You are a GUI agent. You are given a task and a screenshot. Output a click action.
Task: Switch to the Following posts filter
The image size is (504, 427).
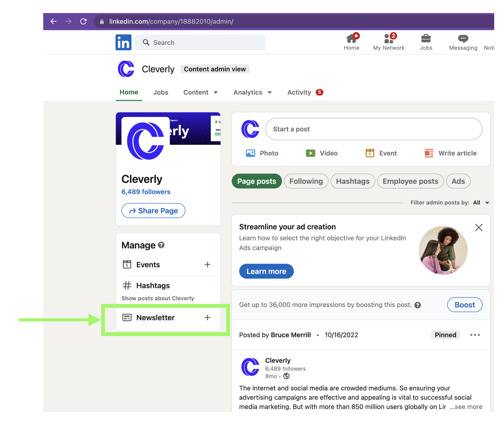pos(306,181)
